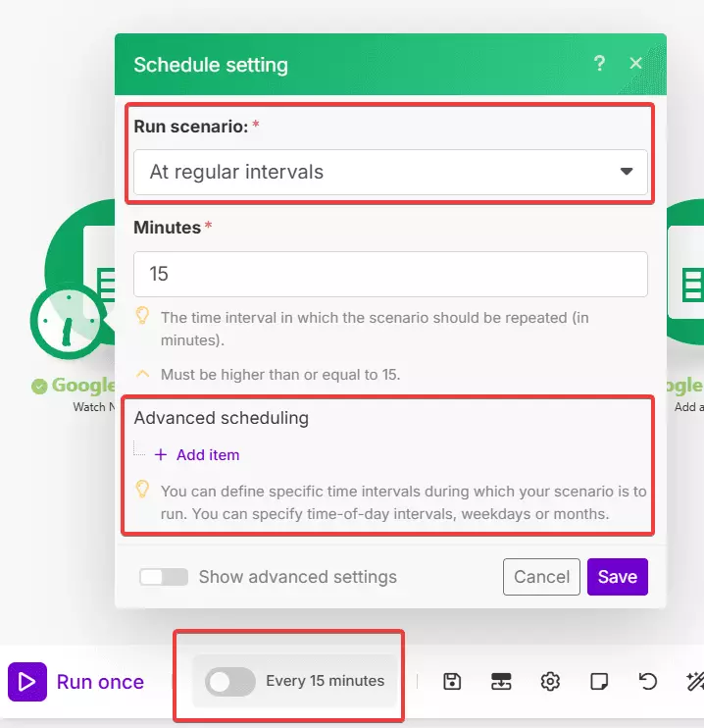
Task: Open the import/export blueprint icon
Action: tap(501, 682)
